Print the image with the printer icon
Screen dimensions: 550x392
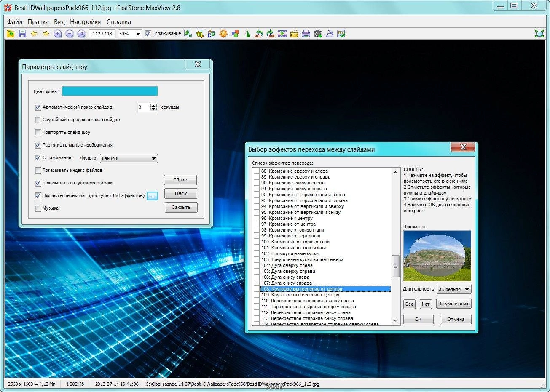coord(306,34)
